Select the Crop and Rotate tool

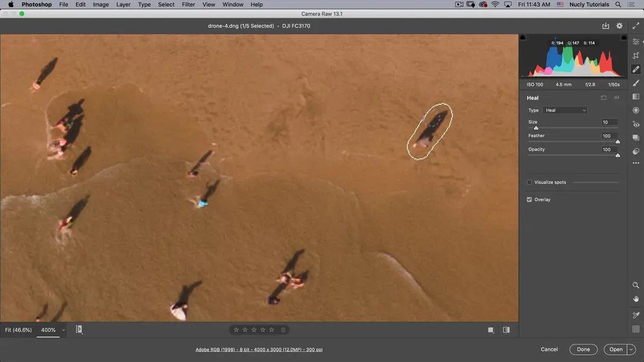point(636,55)
